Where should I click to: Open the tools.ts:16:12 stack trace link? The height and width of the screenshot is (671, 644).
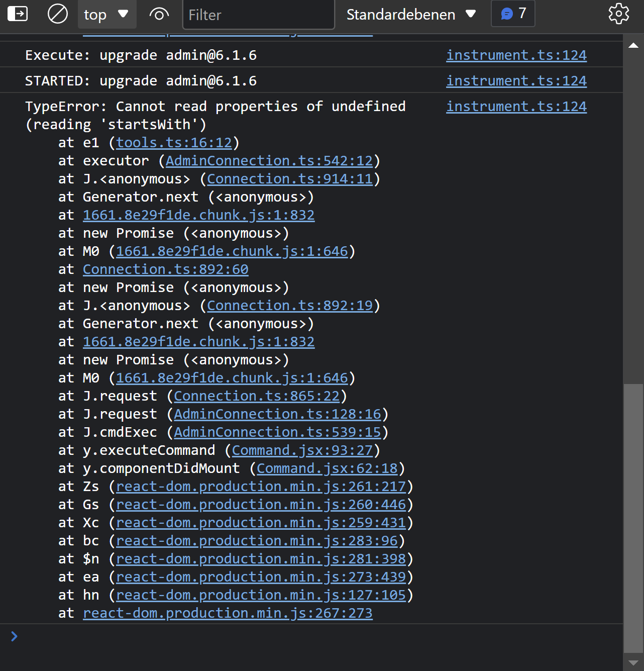(x=175, y=142)
